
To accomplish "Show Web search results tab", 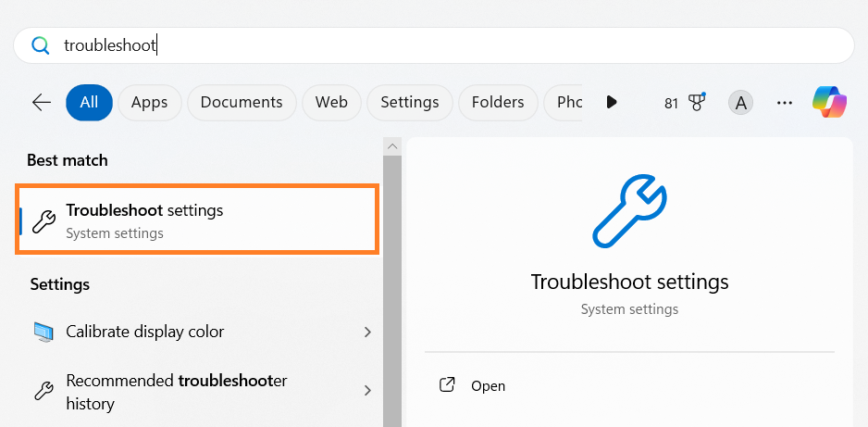I will click(x=331, y=102).
